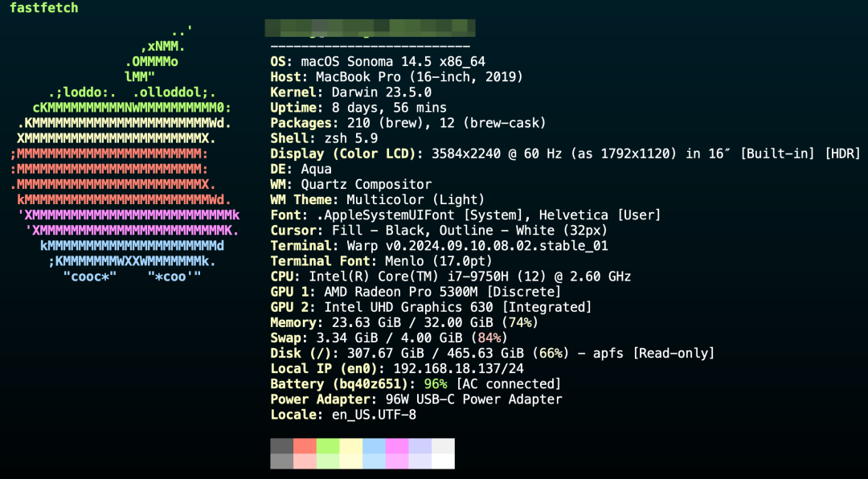Click the blurred username and hostname title

pos(370,29)
